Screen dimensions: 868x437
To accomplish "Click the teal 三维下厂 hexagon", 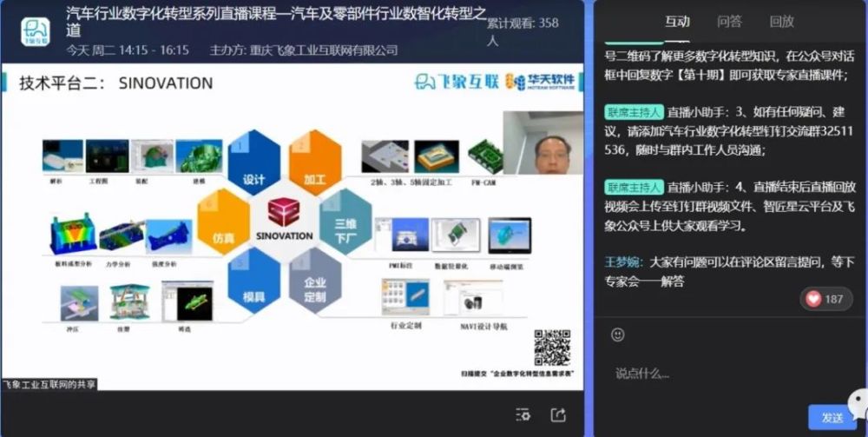I will (345, 221).
